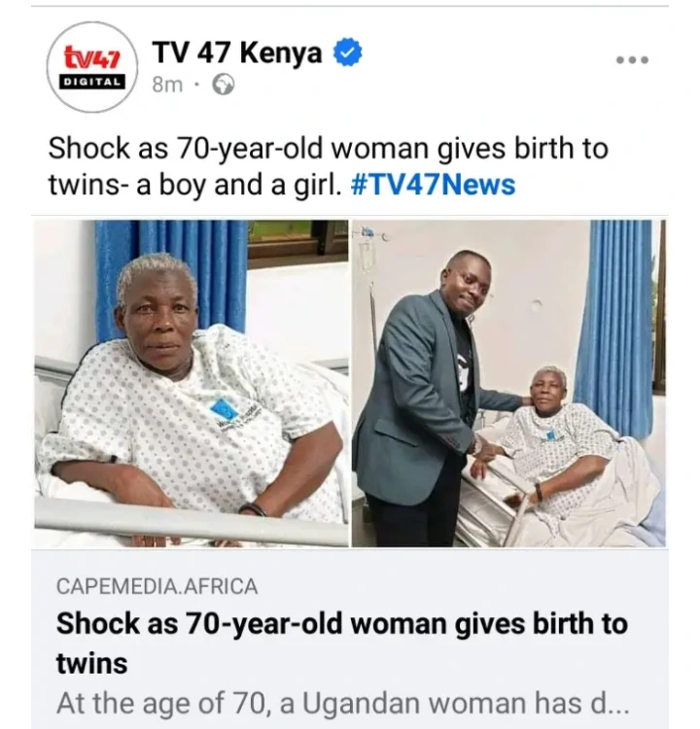Open the three-dot post options menu
Screen dimensions: 700x729
632,60
